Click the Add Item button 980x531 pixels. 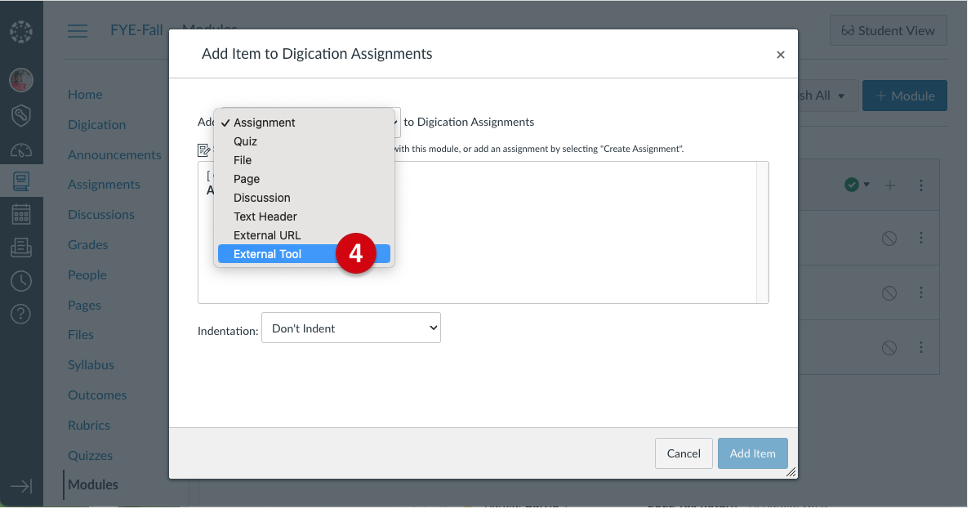coord(753,453)
